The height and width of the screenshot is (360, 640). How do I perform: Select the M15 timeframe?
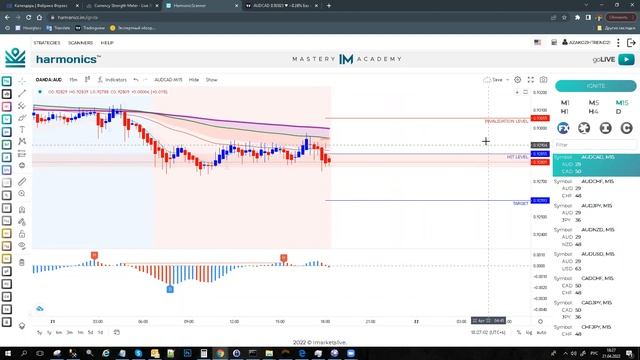[x=622, y=103]
